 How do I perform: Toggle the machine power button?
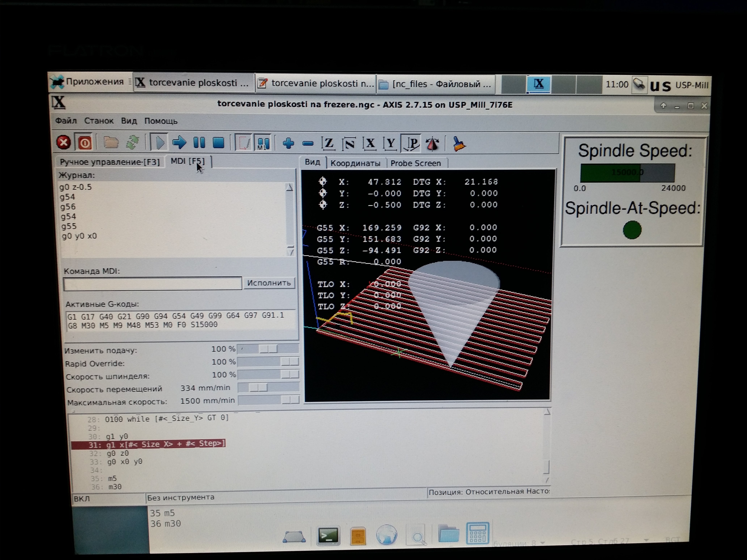coord(85,143)
